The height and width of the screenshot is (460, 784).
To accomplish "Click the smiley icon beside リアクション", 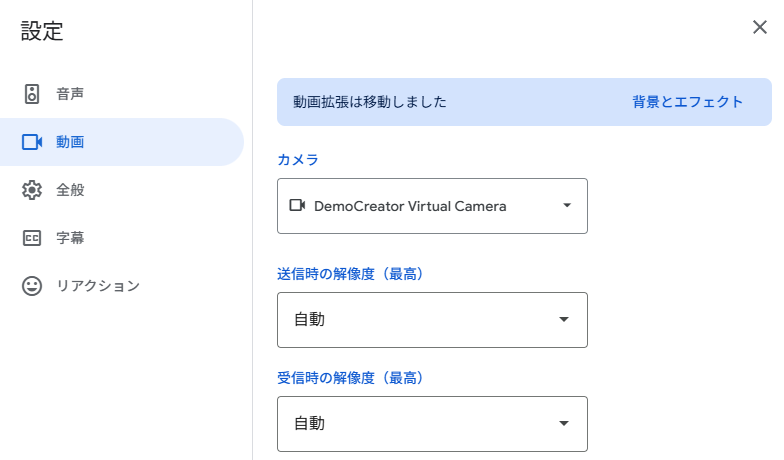I will [x=32, y=286].
